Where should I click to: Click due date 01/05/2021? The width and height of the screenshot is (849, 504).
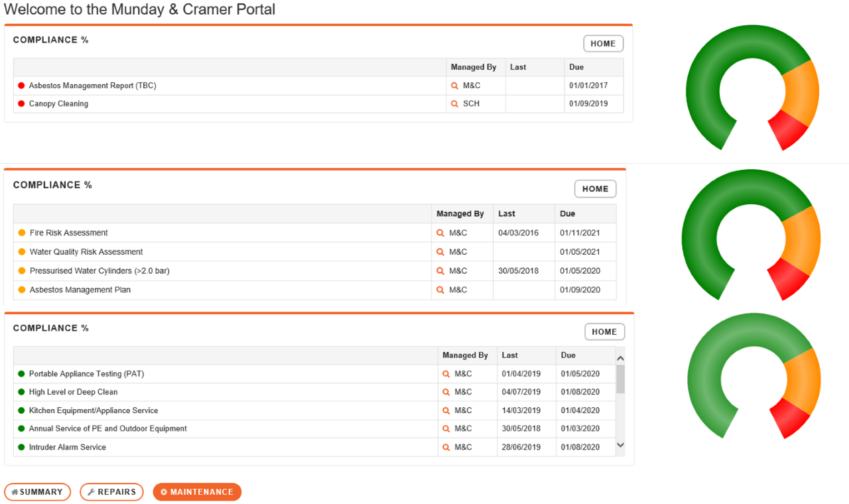coord(580,252)
